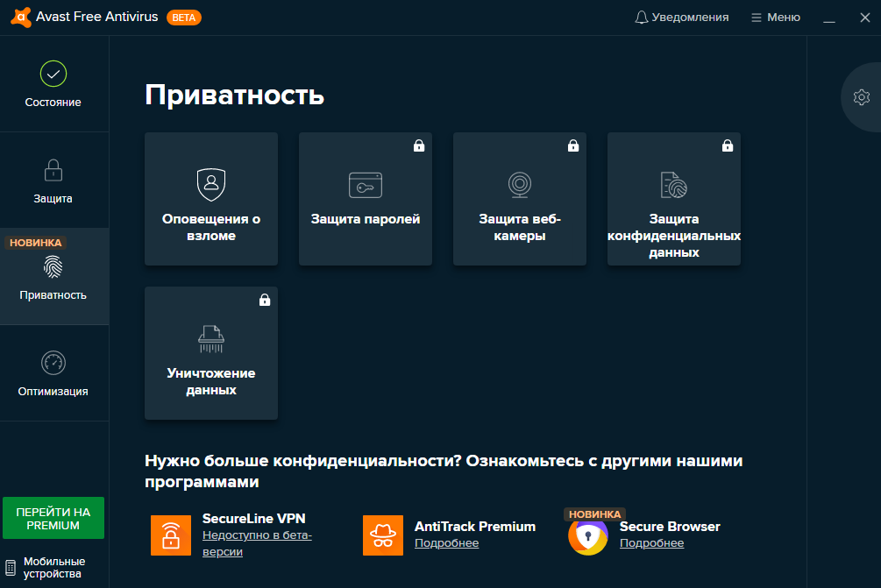Screen dimensions: 881x588
Task: Open the Оптимизация performance section
Action: pyautogui.click(x=54, y=373)
